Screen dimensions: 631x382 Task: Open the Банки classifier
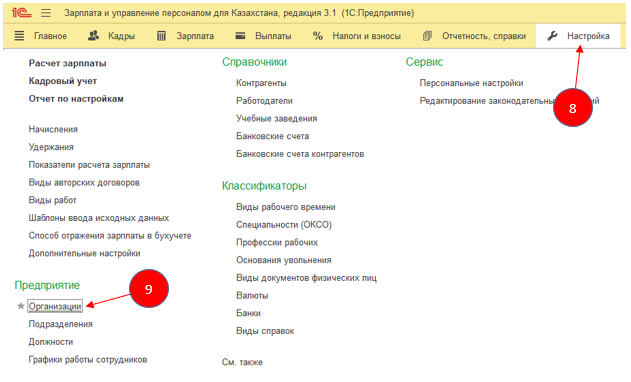click(248, 313)
